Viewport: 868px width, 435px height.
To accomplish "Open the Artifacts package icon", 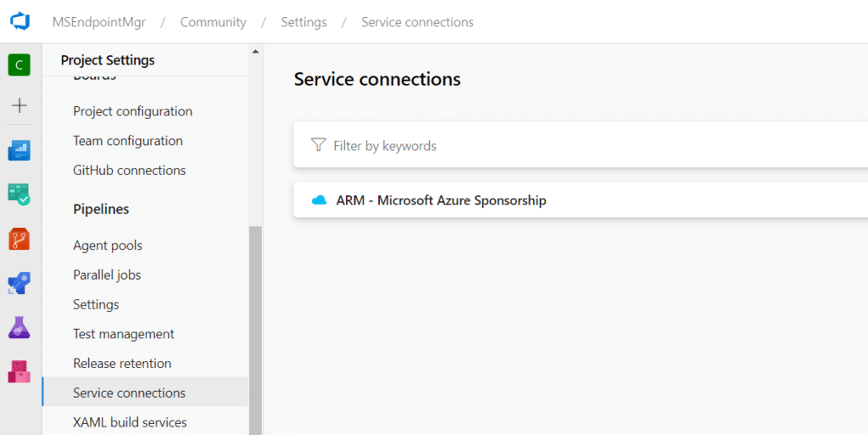I will 19,371.
